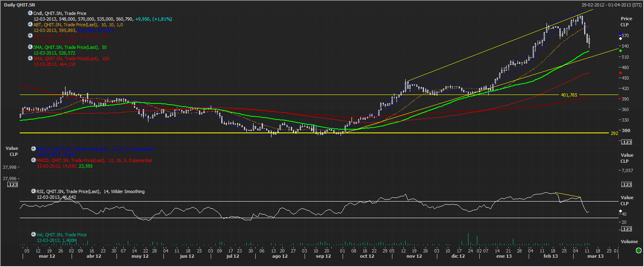Click the +9,950 (+1,81%) change value
This screenshot has height=267, width=644.
[x=154, y=19]
